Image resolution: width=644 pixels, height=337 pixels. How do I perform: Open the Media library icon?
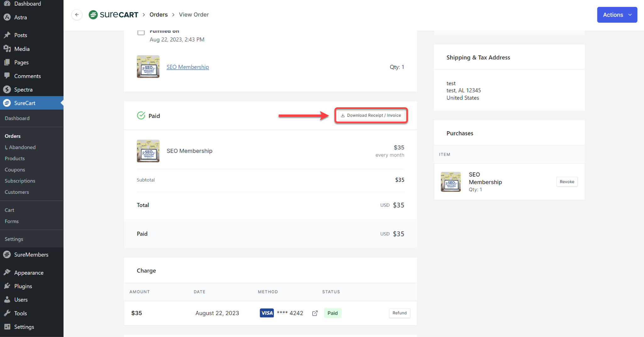point(7,48)
